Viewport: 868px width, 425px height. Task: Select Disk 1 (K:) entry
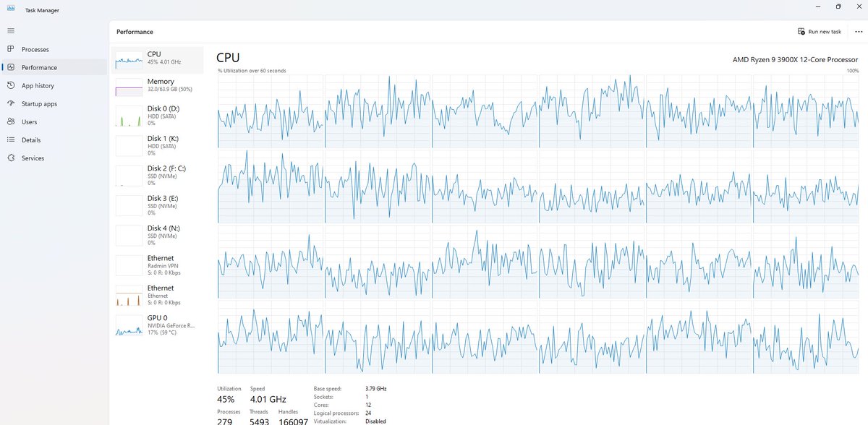tap(157, 145)
